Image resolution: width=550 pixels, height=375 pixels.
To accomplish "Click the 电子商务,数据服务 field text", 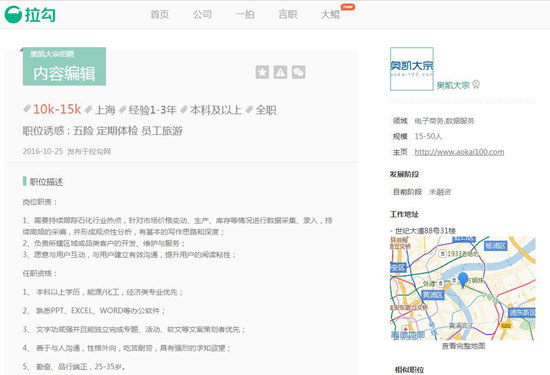I will (444, 121).
